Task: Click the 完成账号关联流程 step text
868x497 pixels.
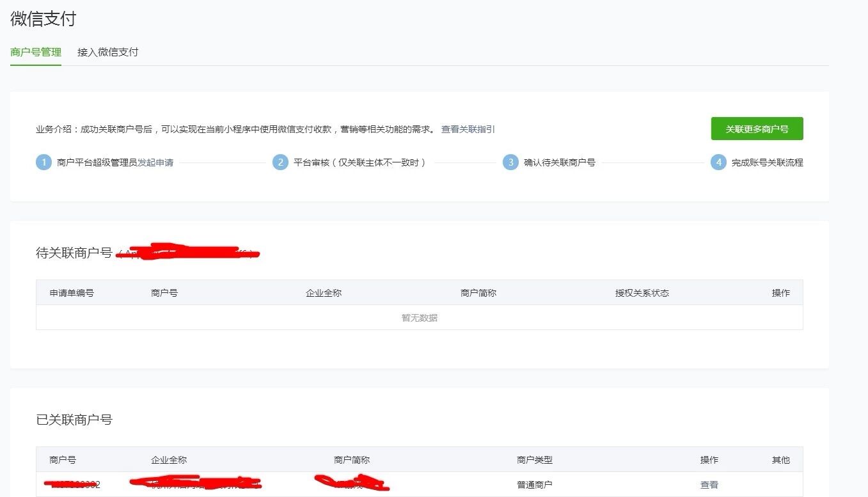Action: pyautogui.click(x=767, y=162)
